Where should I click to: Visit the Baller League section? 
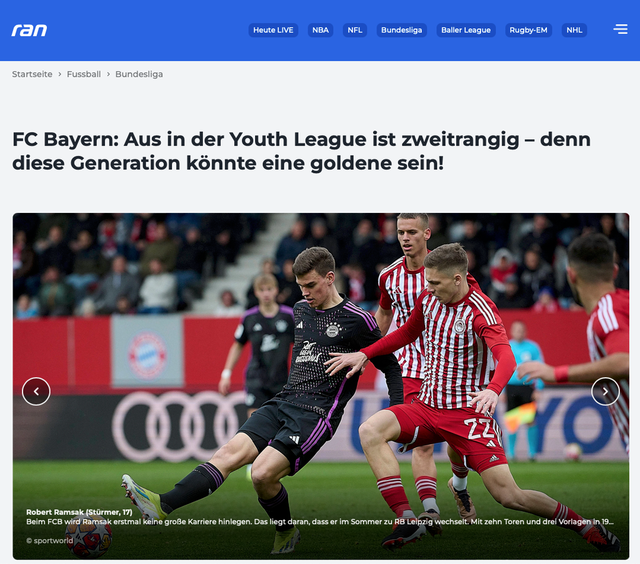tap(466, 30)
